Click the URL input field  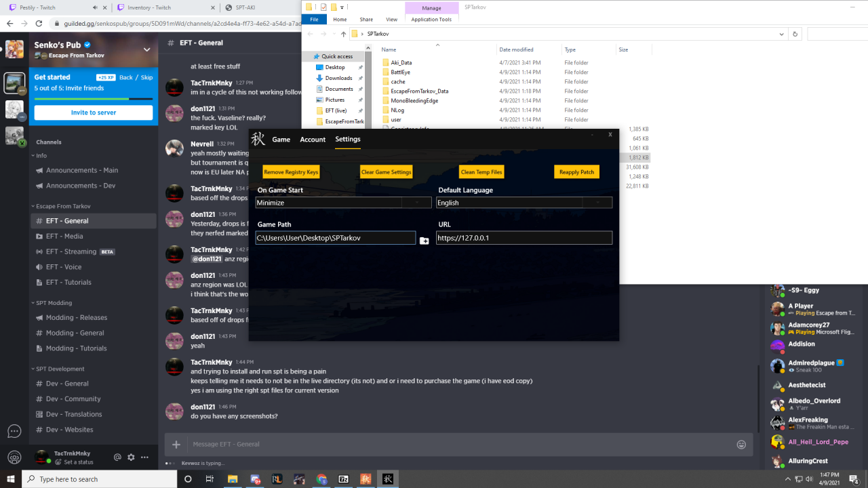click(524, 238)
